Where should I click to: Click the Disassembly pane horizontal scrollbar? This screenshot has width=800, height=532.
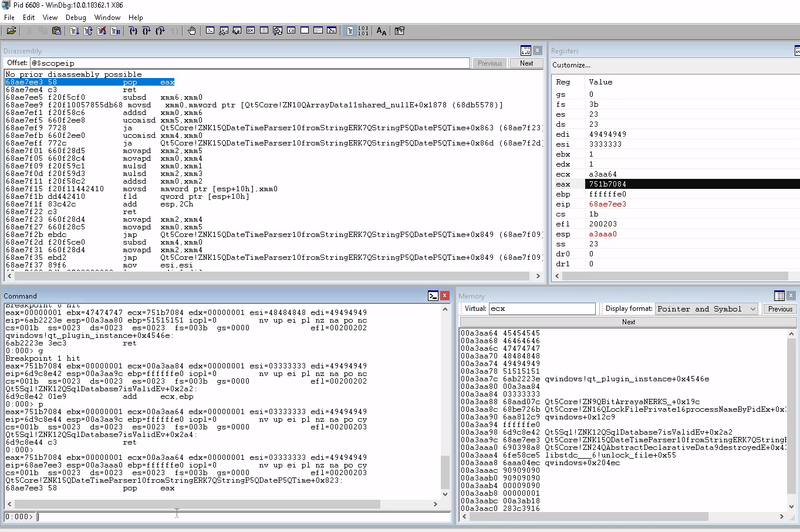point(276,276)
